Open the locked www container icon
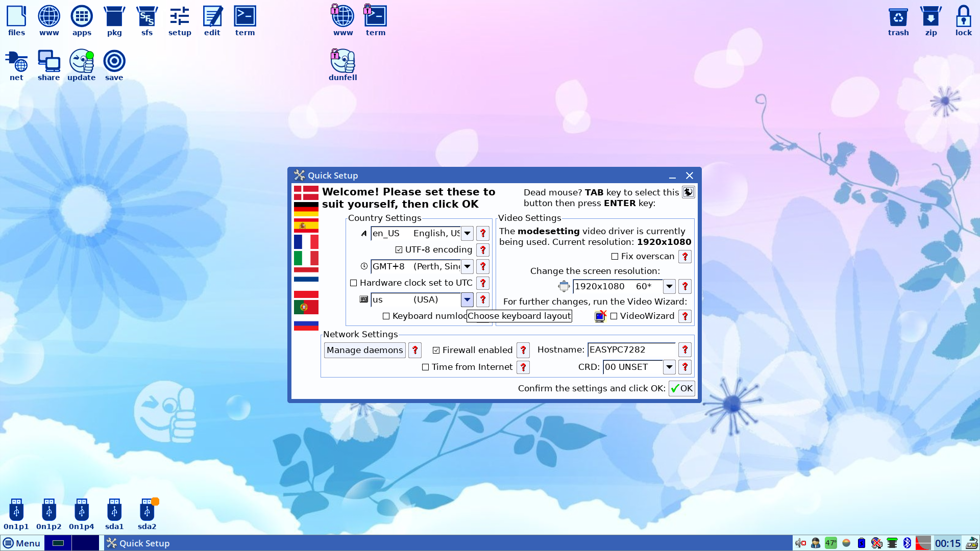980x551 pixels. tap(343, 20)
